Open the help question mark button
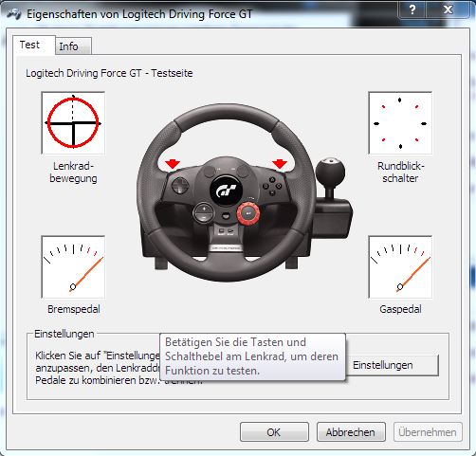 [412, 10]
